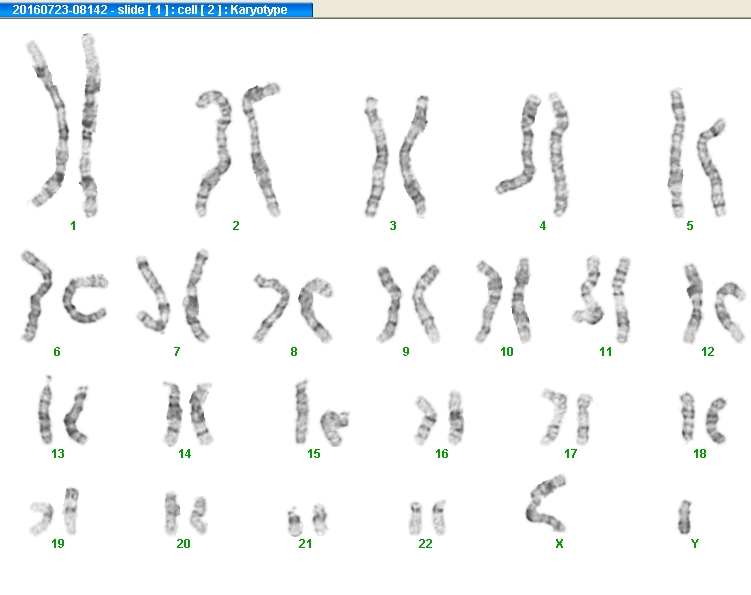751x595 pixels.
Task: Select the chromosome pair labeled 9
Action: (408, 304)
